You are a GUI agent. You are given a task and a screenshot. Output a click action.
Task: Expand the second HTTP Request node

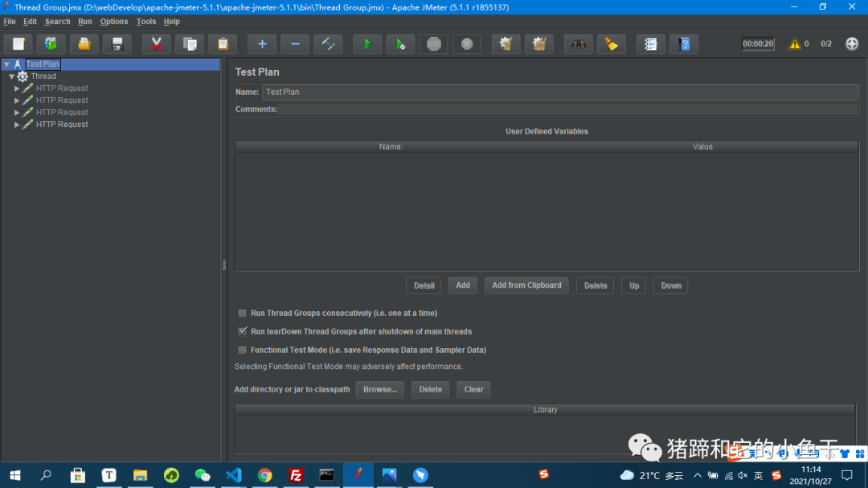tap(17, 100)
